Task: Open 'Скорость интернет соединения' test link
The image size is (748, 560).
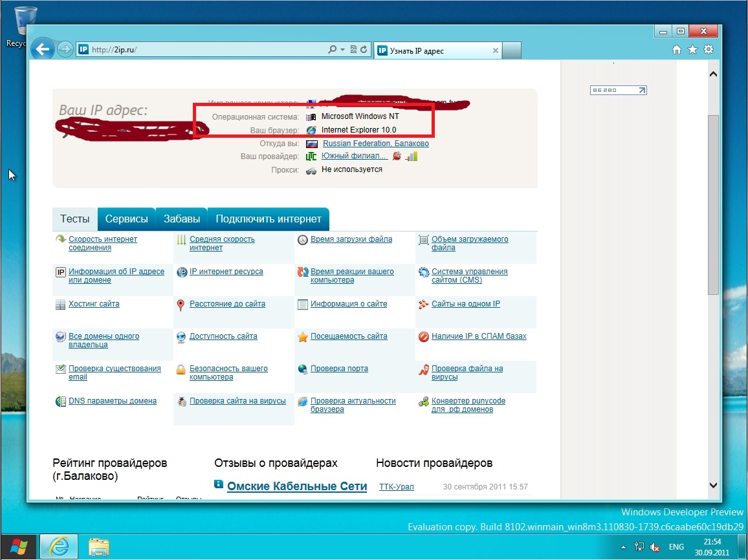Action: 103,244
